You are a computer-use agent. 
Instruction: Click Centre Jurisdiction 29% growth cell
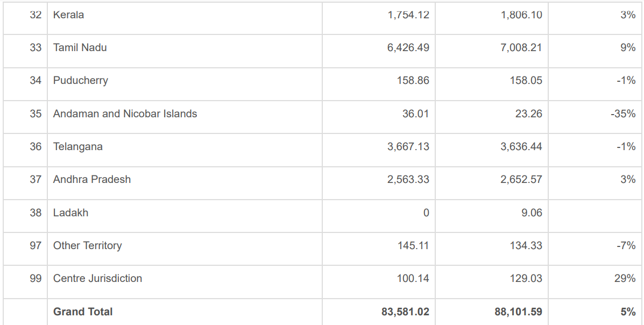[627, 278]
